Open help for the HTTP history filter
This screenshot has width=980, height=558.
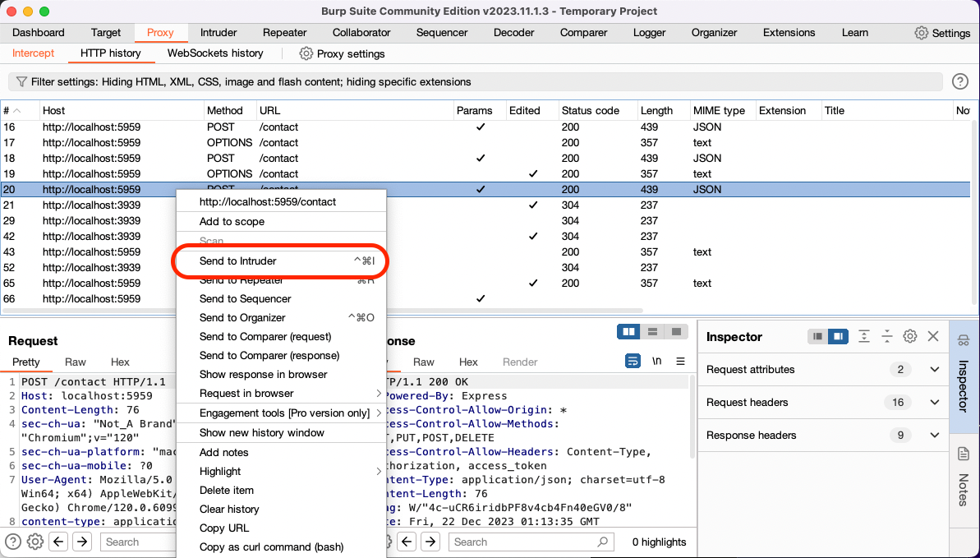tap(960, 81)
